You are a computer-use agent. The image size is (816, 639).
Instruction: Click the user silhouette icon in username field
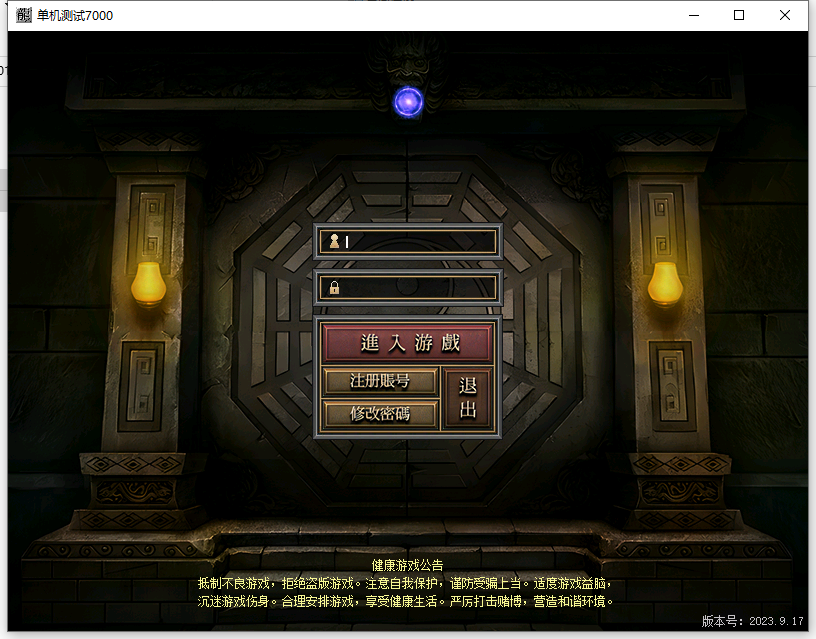pos(334,241)
